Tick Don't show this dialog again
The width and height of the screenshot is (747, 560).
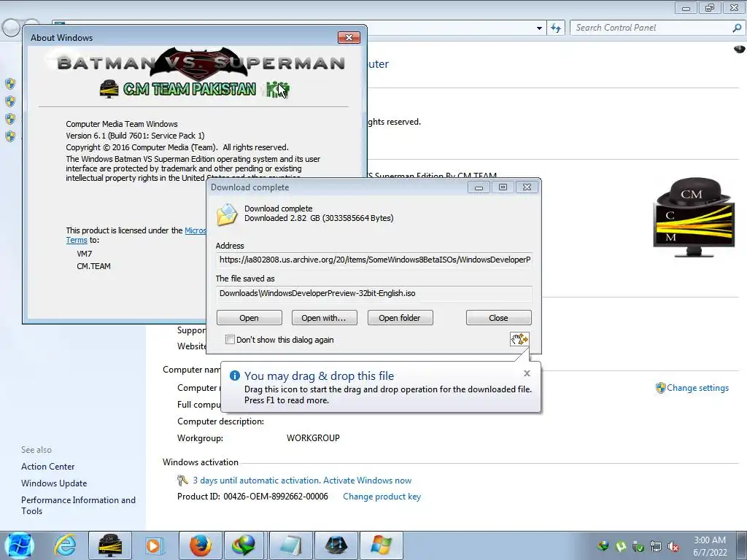tap(230, 340)
